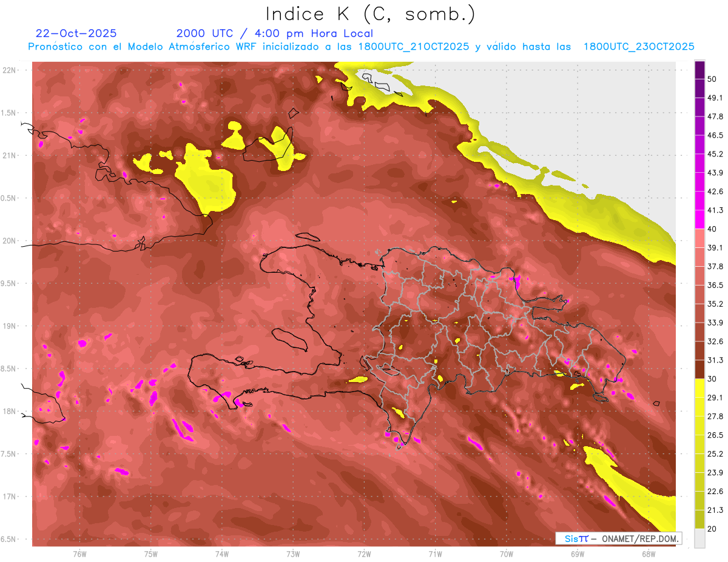Click the legend value 31.3
Screen dimensions: 728x562
click(x=715, y=360)
